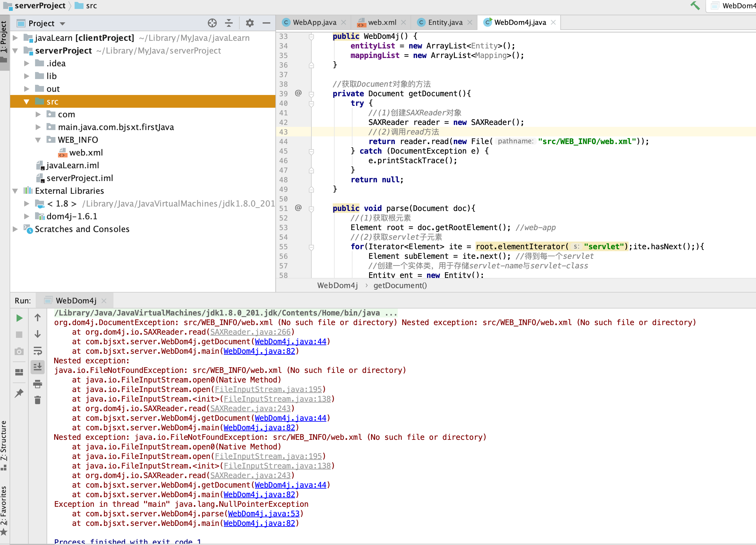Open WebDom4j.java:53 stack trace link

tap(264, 514)
